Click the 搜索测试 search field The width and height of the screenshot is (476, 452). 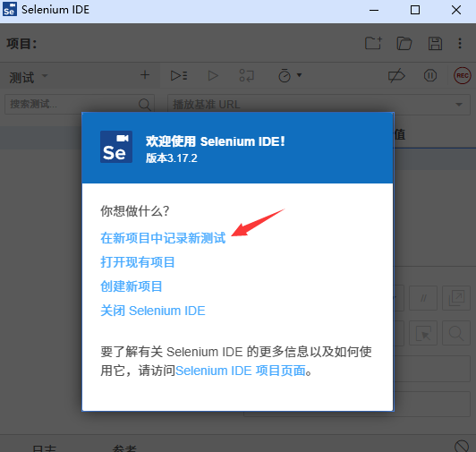[80, 104]
